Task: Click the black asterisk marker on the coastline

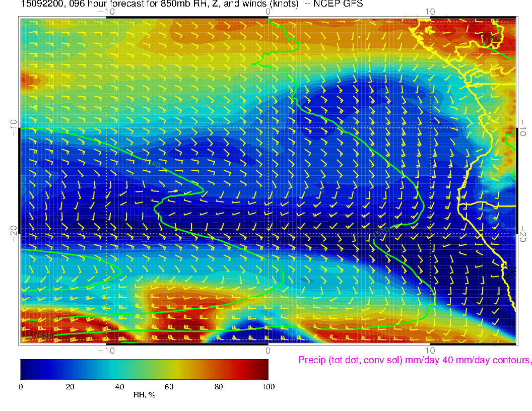Action: (511, 271)
